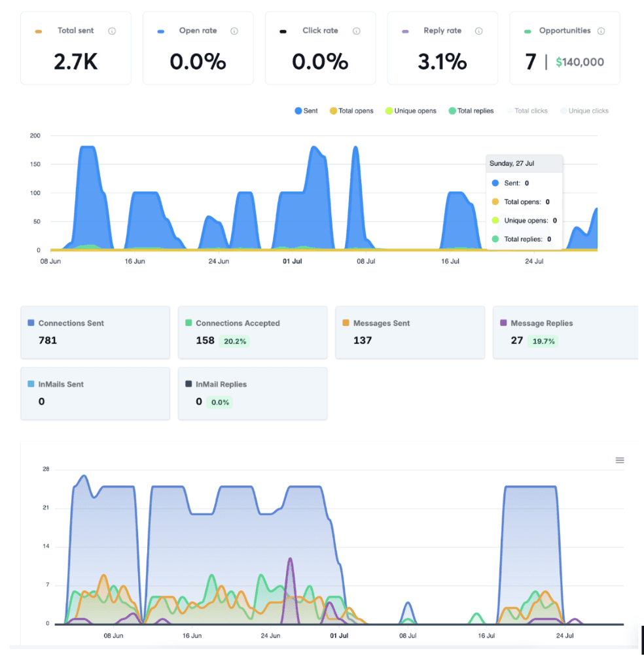Toggle the Total replies legend item

click(471, 111)
